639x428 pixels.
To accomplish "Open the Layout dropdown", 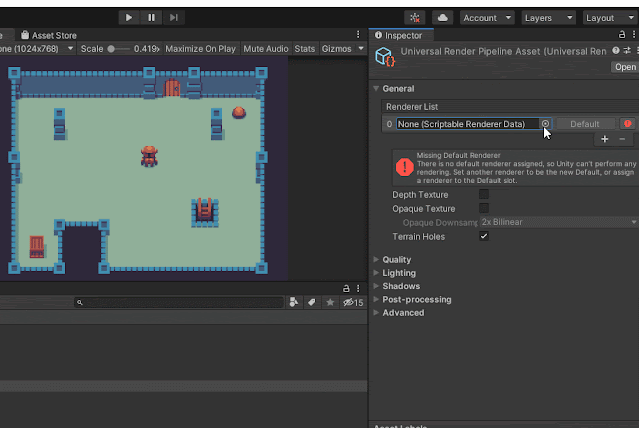I will coord(610,18).
